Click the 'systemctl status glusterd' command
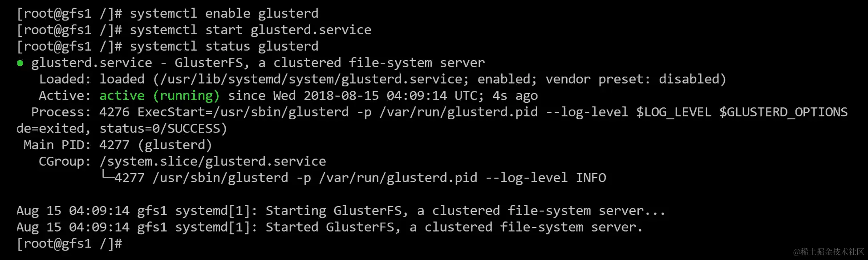Image resolution: width=868 pixels, height=260 pixels. click(224, 46)
